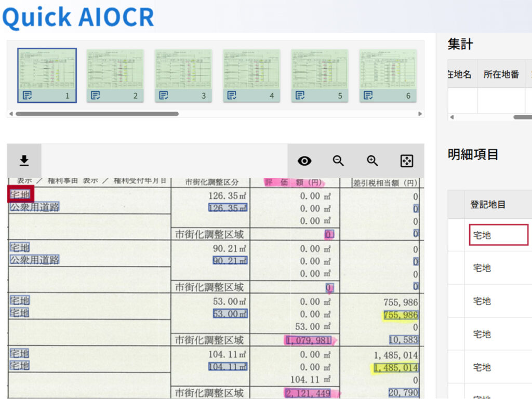Click the document status icon on page 5
Screen dimensions: 532x399
[x=300, y=96]
